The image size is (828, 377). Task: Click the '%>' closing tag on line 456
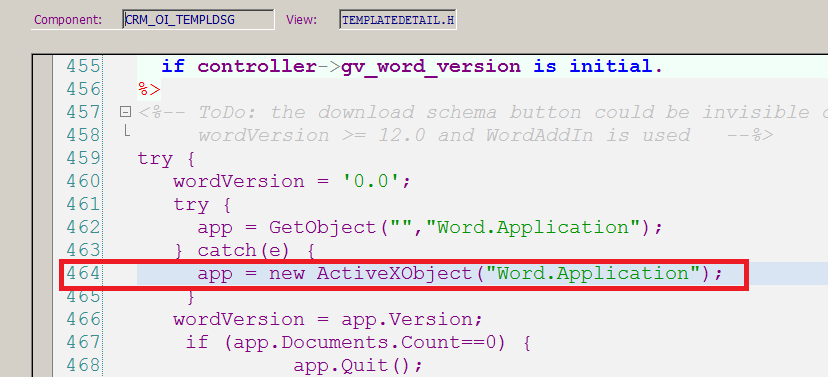[x=149, y=89]
